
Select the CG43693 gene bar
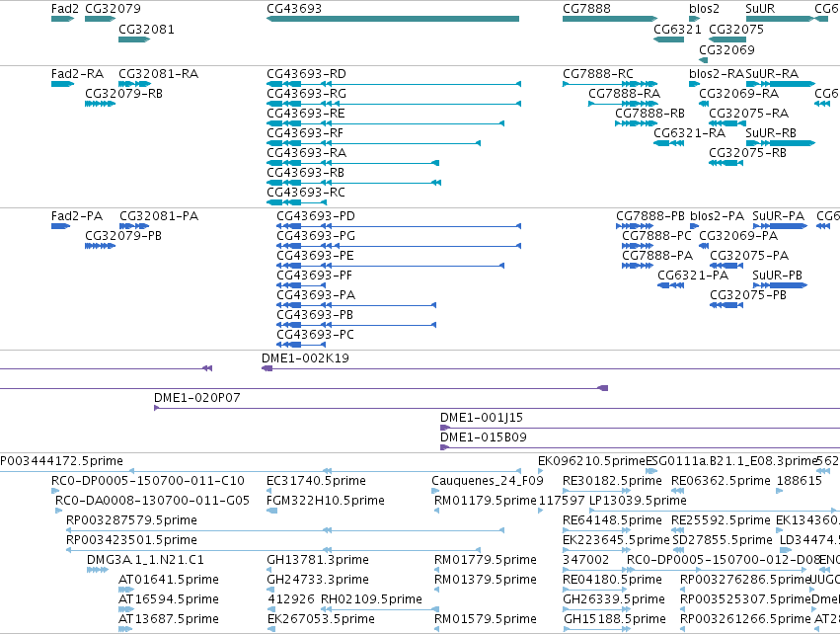point(393,19)
